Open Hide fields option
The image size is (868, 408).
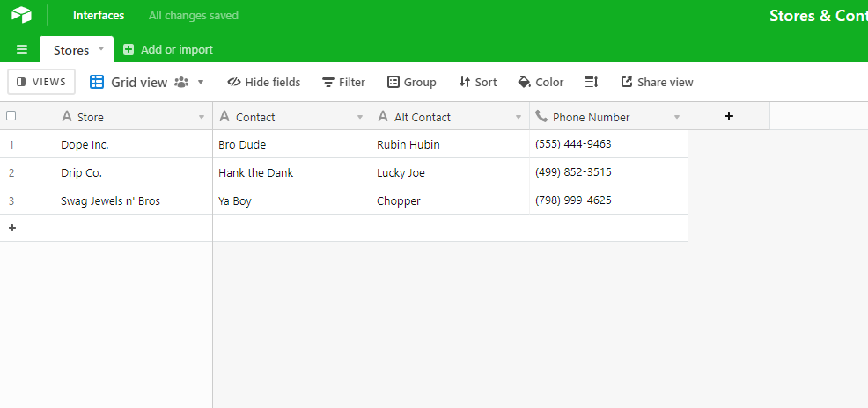(263, 82)
